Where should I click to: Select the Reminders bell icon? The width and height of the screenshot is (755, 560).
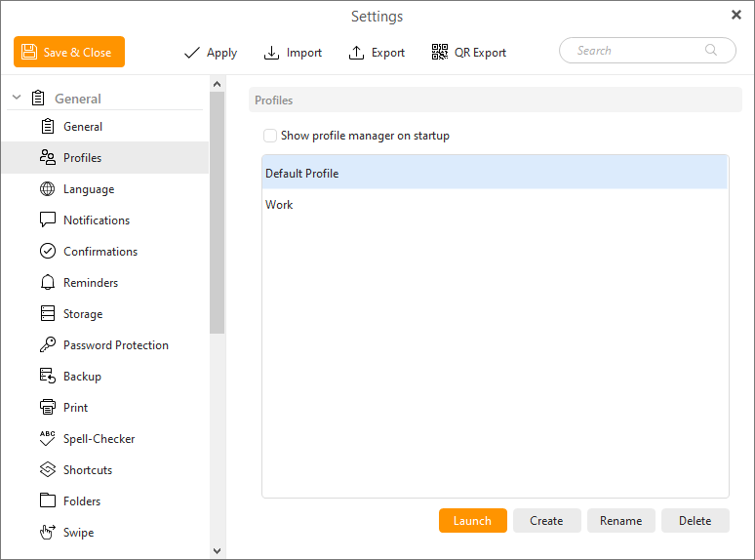point(47,283)
